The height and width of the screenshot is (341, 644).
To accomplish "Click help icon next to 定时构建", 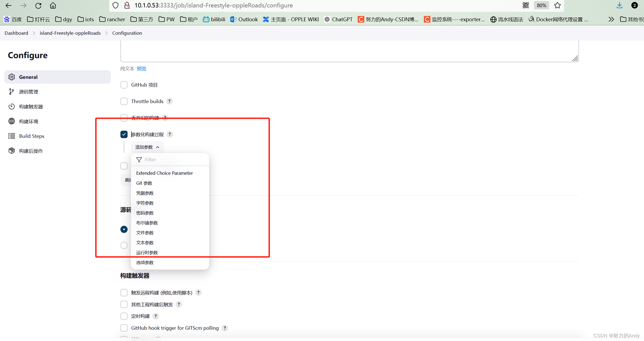I will (156, 316).
